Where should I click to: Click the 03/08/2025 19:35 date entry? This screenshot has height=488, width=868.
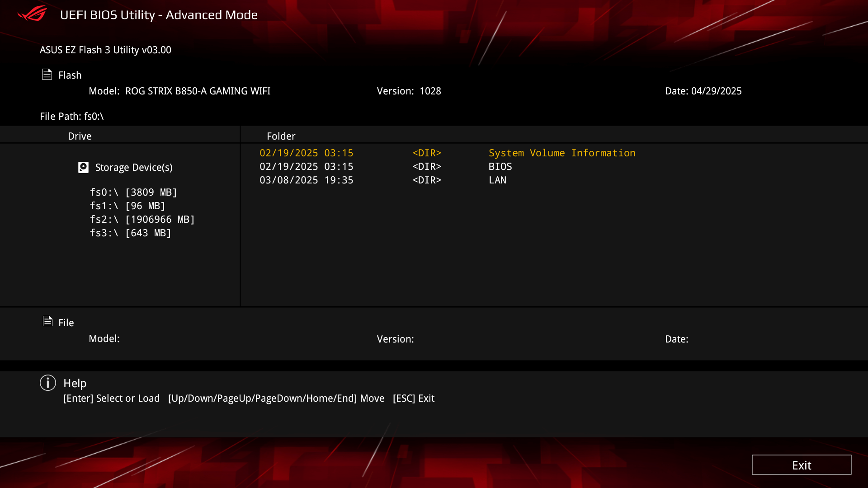307,180
